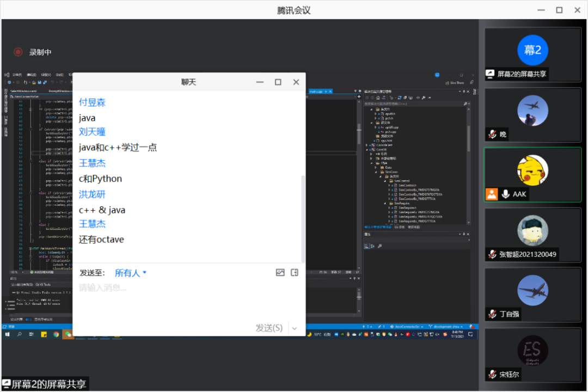Click sender name 付昱森 in chat
This screenshot has height=392, width=588.
point(92,102)
